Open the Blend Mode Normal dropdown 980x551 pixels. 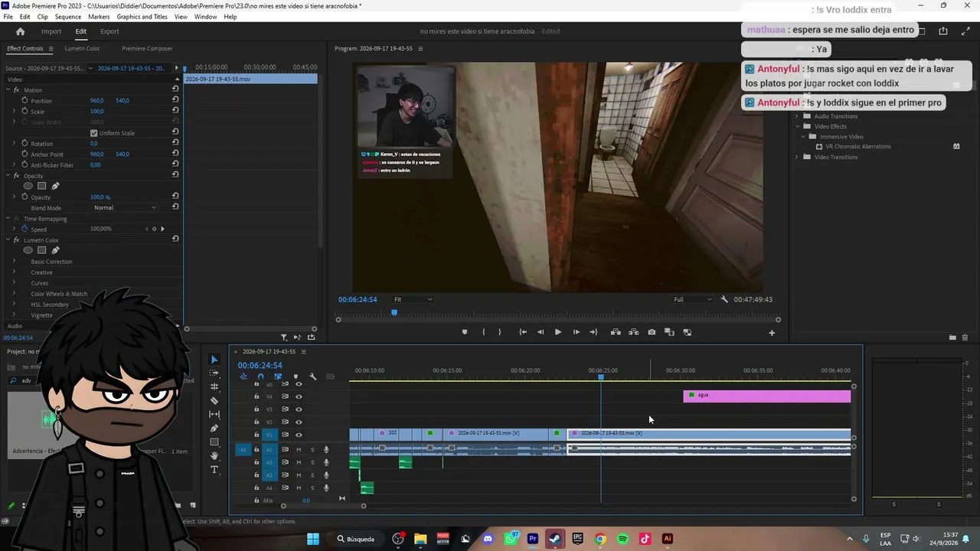[125, 207]
